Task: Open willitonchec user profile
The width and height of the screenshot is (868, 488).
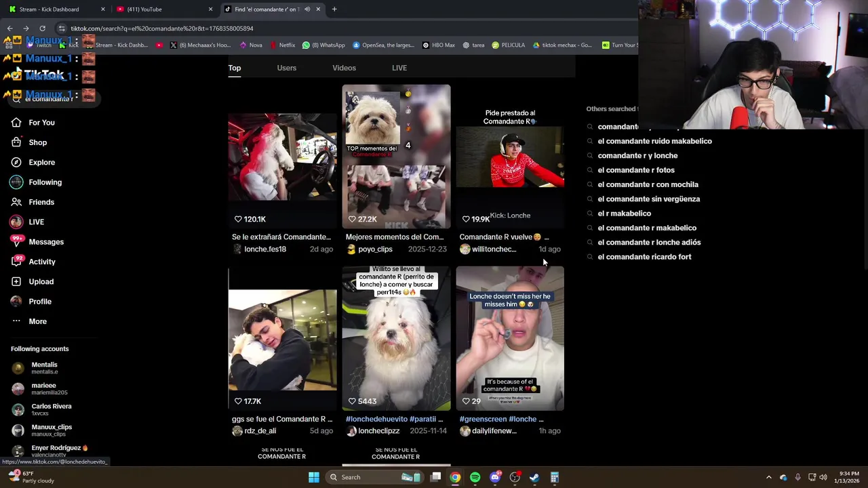Action: pos(488,249)
